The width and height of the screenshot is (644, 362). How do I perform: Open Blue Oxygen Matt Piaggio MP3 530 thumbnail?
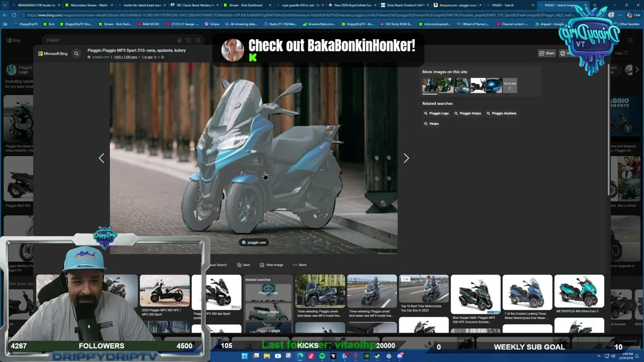click(475, 294)
